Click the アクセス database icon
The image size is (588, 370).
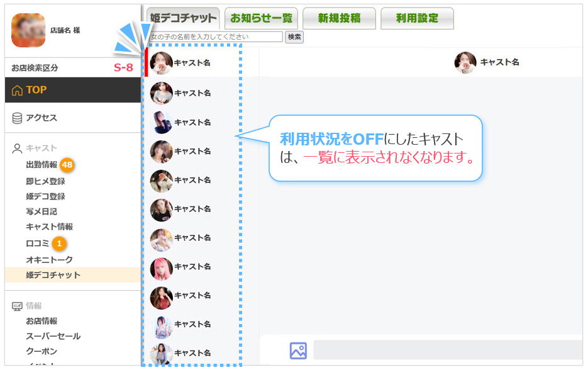[17, 118]
